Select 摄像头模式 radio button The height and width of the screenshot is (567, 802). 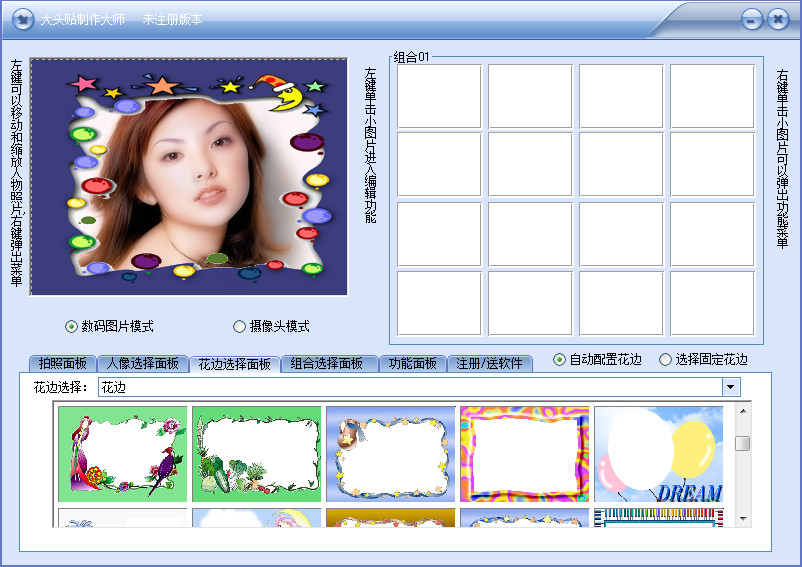[271, 326]
